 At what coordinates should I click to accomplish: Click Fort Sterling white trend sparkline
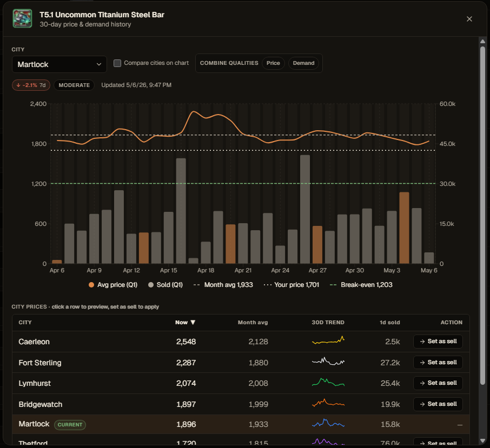click(328, 362)
